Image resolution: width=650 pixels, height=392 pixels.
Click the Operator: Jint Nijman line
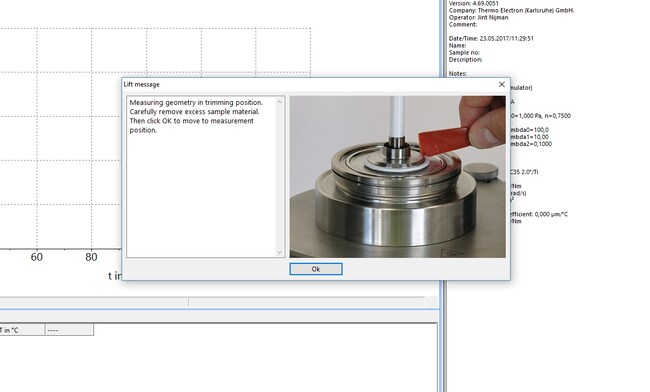click(478, 17)
